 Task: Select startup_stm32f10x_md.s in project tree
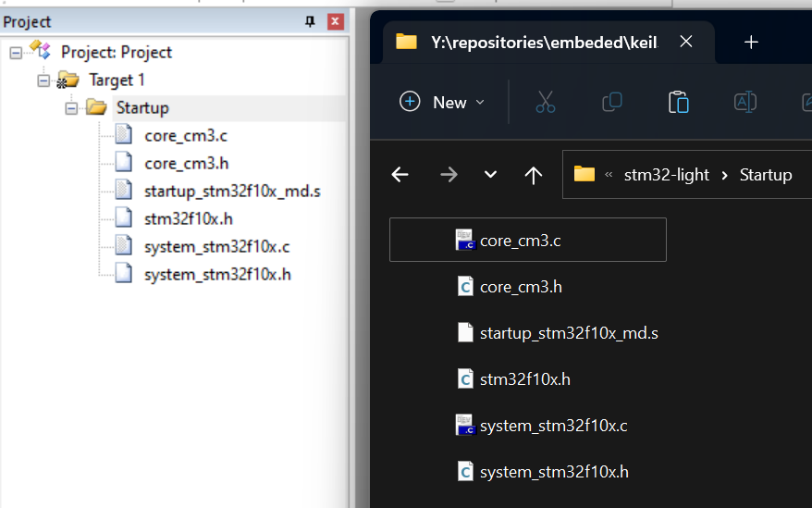click(x=232, y=192)
